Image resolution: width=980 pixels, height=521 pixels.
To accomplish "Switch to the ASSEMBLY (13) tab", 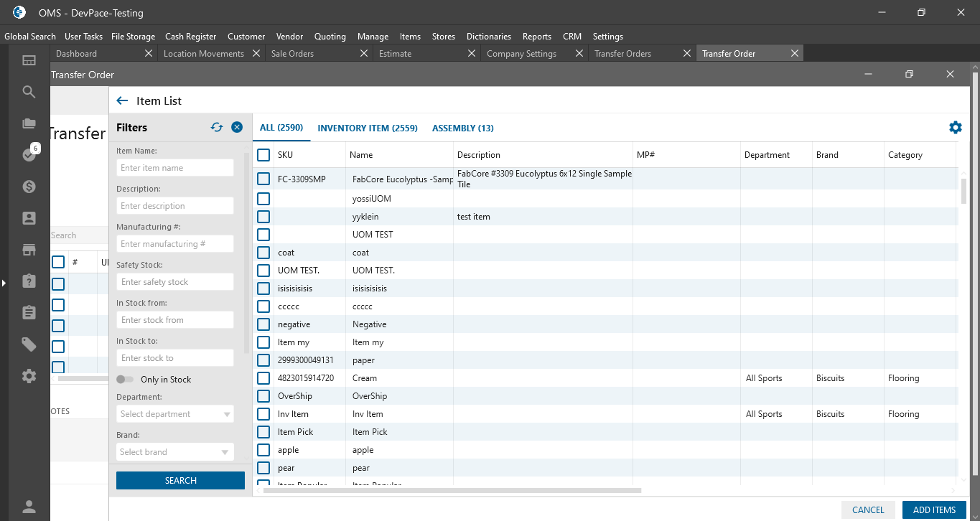I will click(462, 128).
